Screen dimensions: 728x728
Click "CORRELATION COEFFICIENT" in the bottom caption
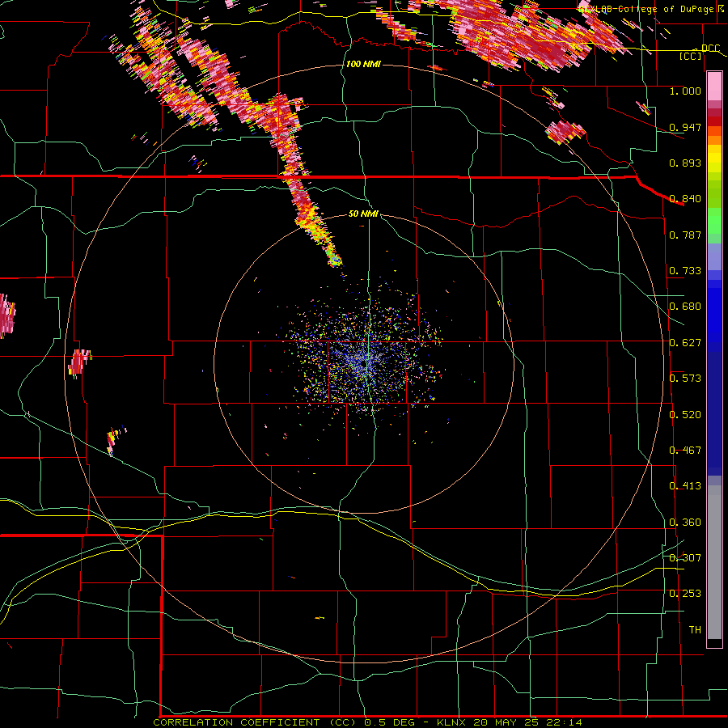pos(236,722)
